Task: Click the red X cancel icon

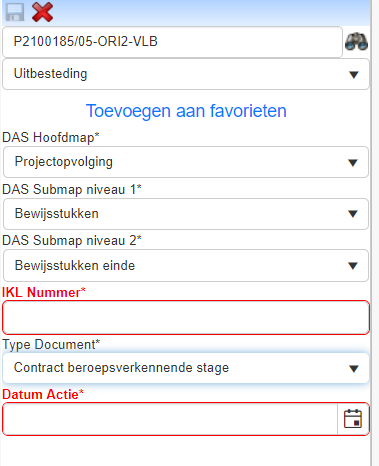Action: [42, 12]
